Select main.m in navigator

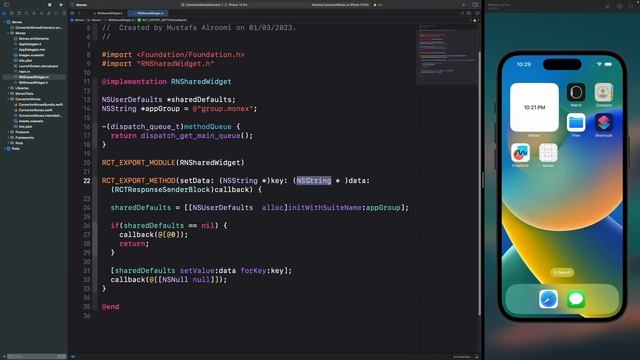(24, 71)
